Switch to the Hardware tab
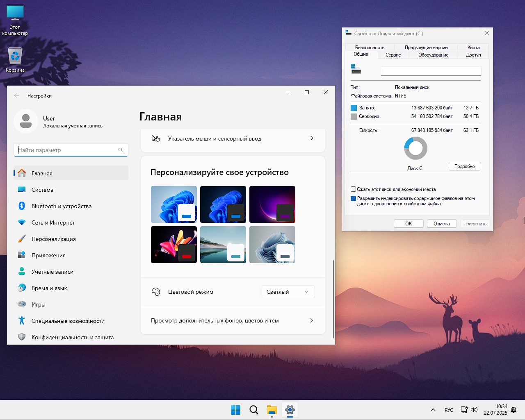This screenshot has width=525, height=420. (x=433, y=55)
